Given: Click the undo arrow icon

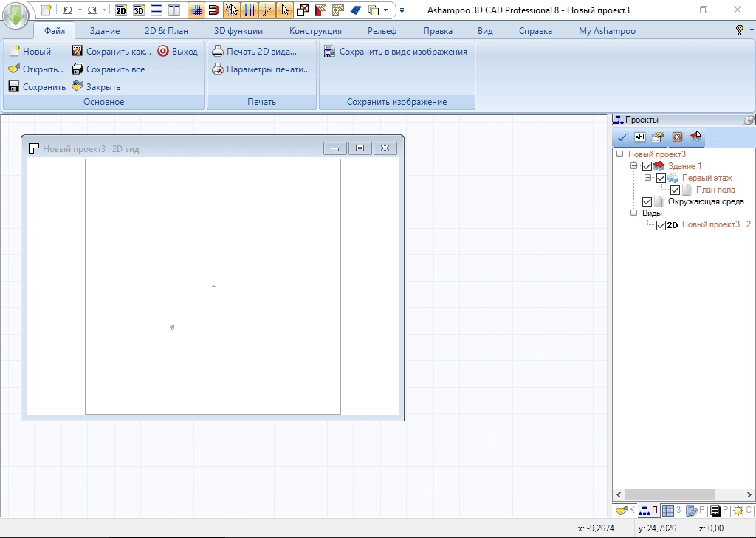Looking at the screenshot, I should 68,10.
